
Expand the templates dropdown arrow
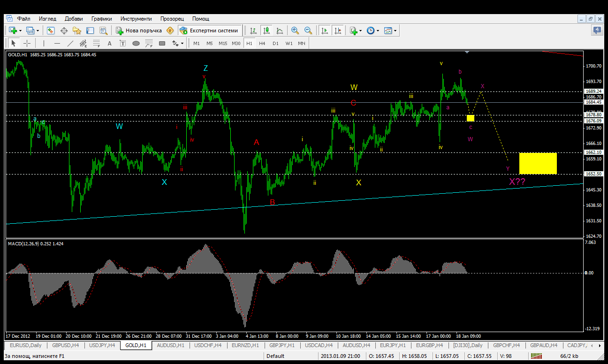coord(395,30)
